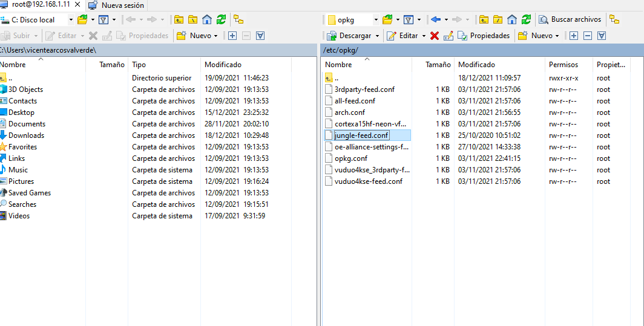Viewport: 644px width, 326px height.
Task: Open the opkg remote directory dropdown
Action: pyautogui.click(x=375, y=20)
